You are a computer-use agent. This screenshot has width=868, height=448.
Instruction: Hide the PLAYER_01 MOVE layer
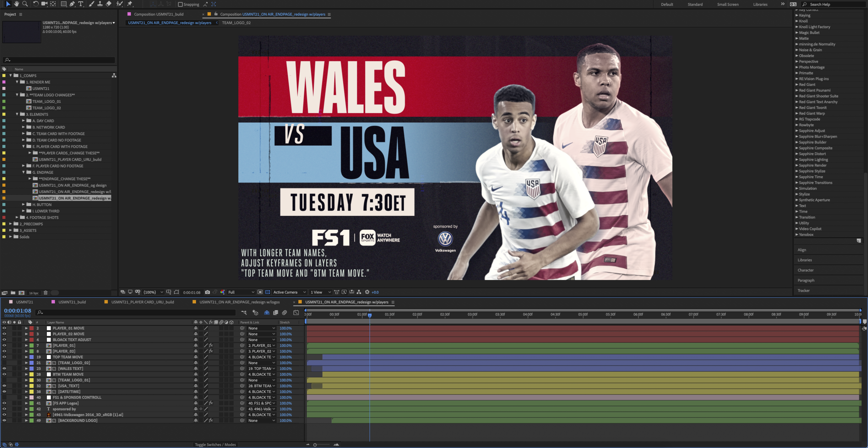coord(4,328)
